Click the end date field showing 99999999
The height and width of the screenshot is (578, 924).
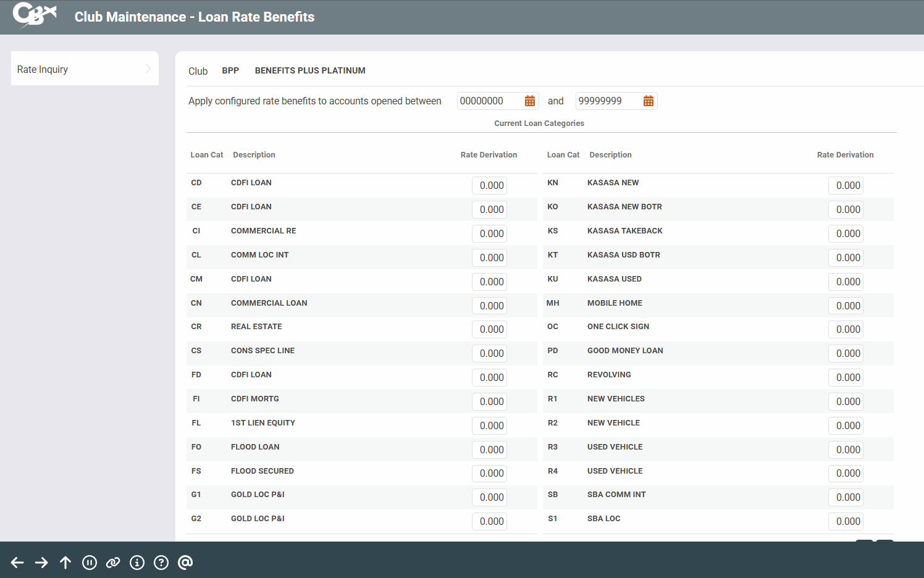[x=607, y=101]
